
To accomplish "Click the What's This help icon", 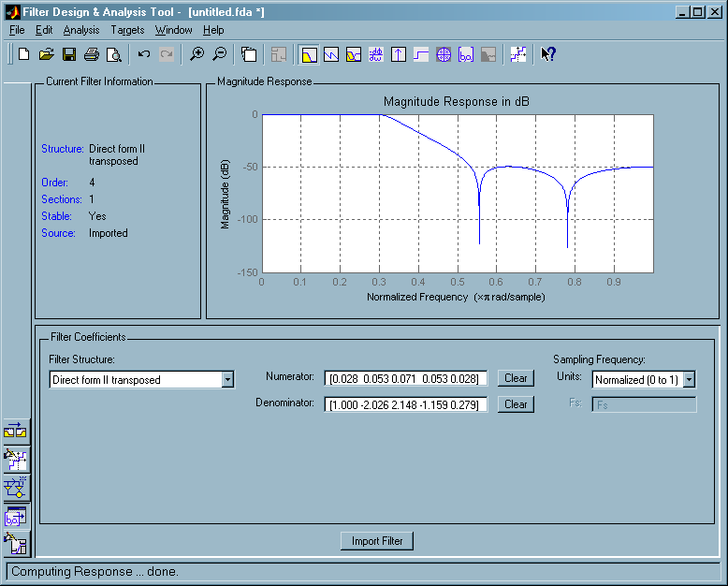I will (x=548, y=54).
